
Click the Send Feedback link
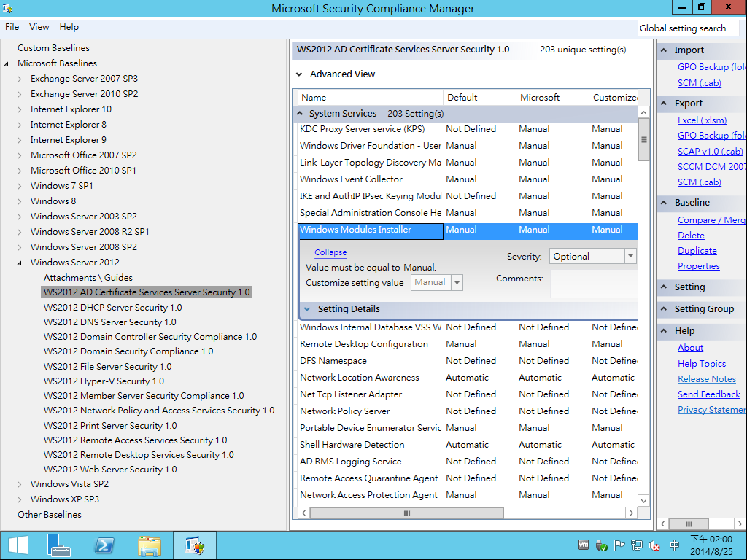709,394
